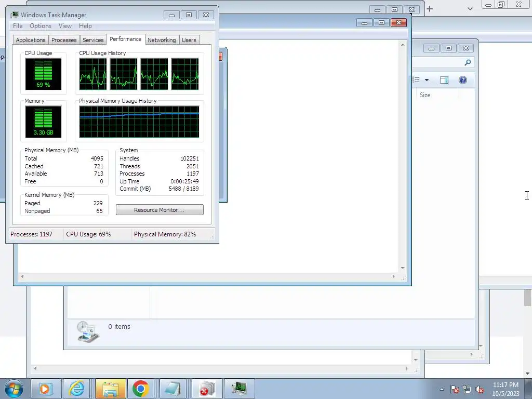Click the Task Manager title bar icon

click(x=14, y=15)
